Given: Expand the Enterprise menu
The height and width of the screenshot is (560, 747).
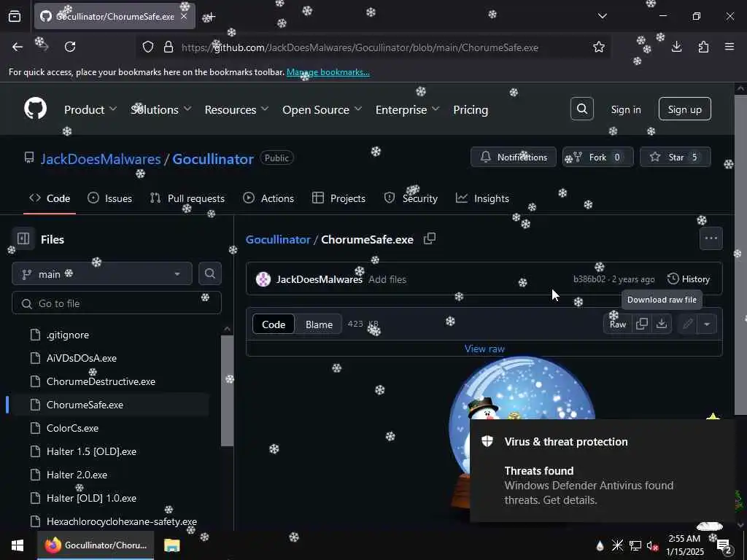Looking at the screenshot, I should (407, 109).
